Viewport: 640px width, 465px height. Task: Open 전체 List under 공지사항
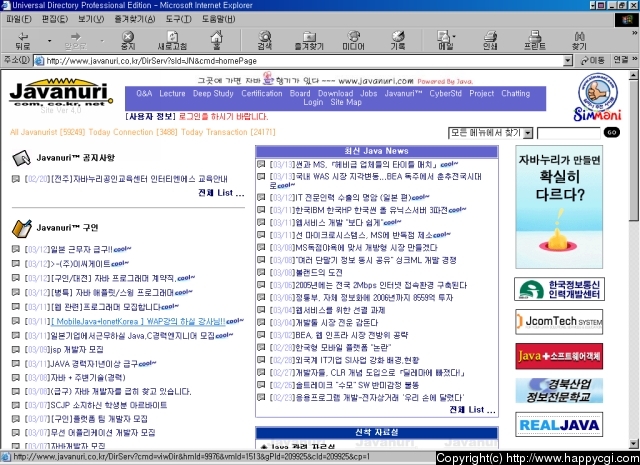tap(221, 193)
